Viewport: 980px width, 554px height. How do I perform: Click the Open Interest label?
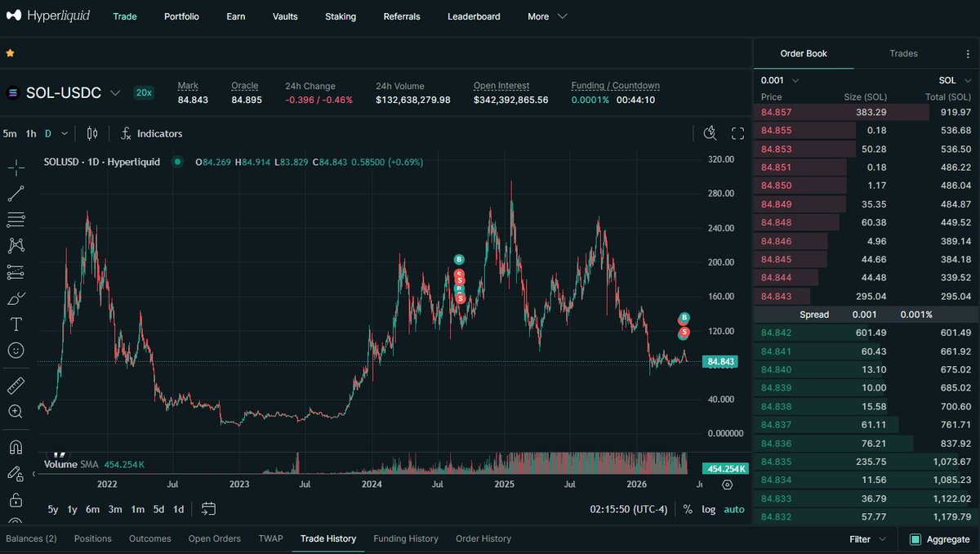point(501,86)
